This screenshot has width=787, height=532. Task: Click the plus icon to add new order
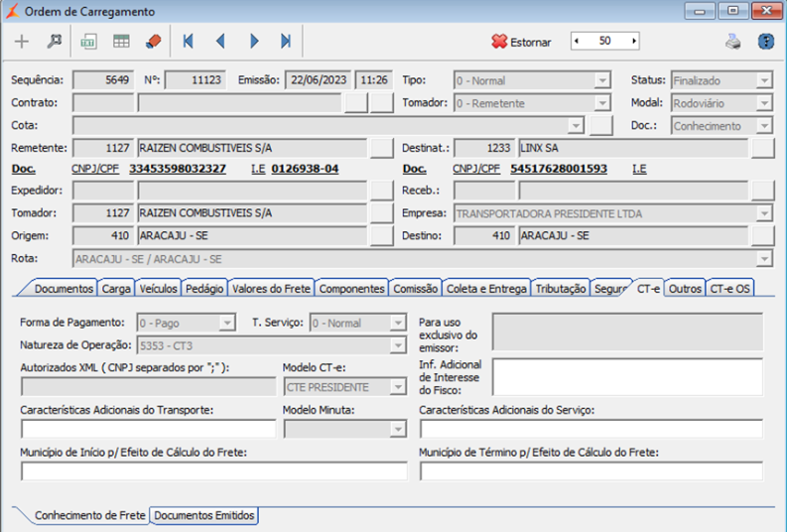pos(22,41)
